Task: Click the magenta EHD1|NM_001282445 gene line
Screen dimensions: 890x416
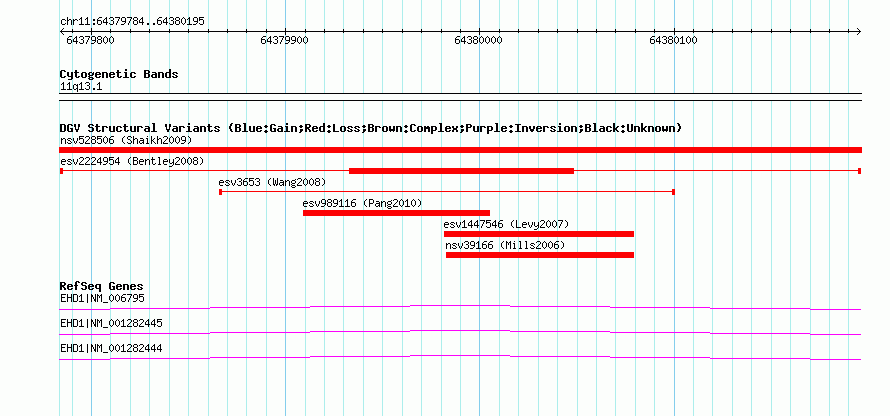Action: (x=460, y=332)
